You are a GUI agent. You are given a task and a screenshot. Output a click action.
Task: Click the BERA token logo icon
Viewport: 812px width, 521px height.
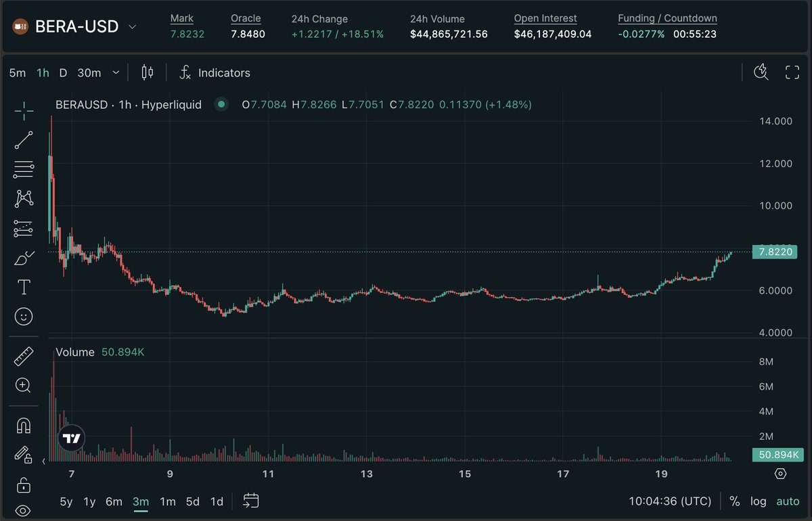21,27
